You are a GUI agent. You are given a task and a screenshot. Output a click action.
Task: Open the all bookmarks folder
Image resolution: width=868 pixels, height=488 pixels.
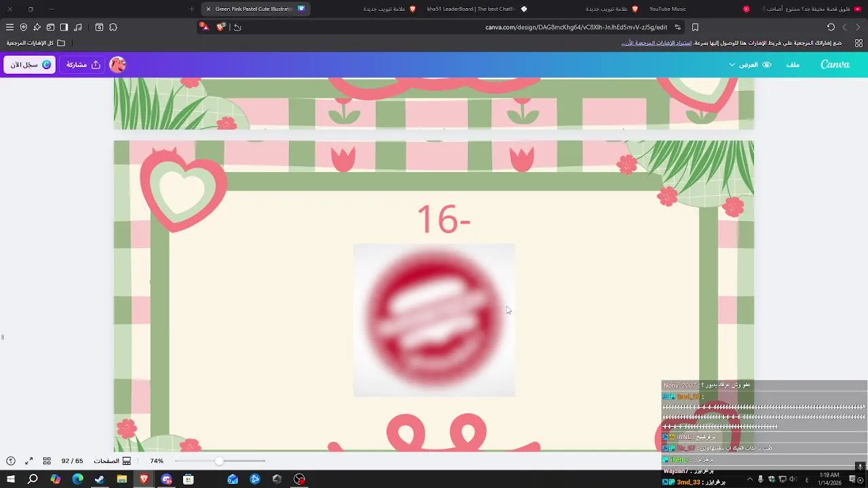click(x=36, y=43)
